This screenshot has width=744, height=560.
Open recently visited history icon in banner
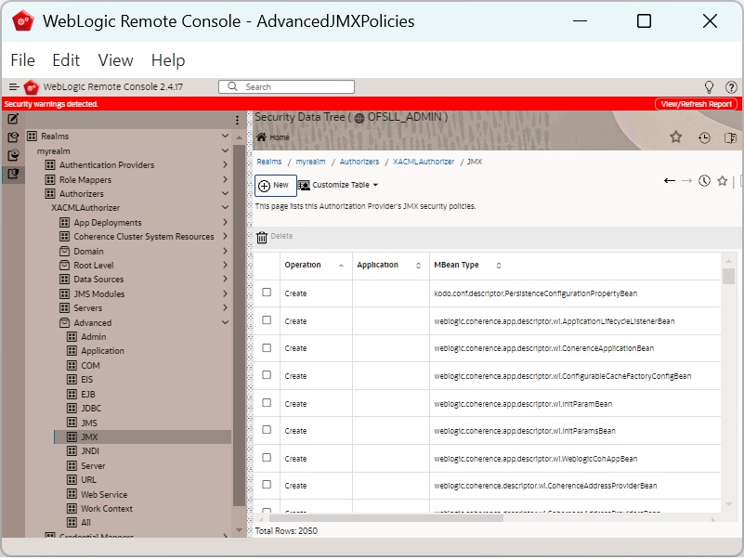point(704,137)
